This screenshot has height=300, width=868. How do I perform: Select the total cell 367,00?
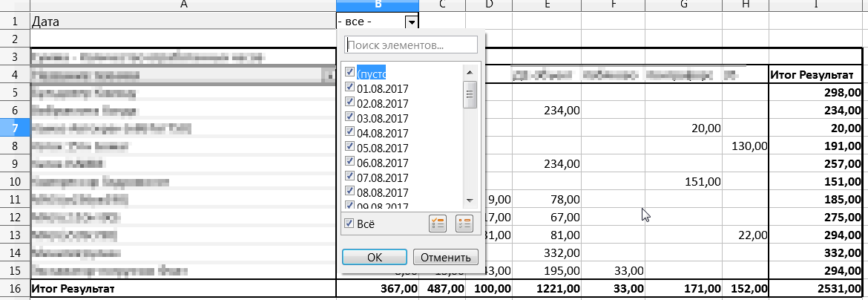(378, 288)
